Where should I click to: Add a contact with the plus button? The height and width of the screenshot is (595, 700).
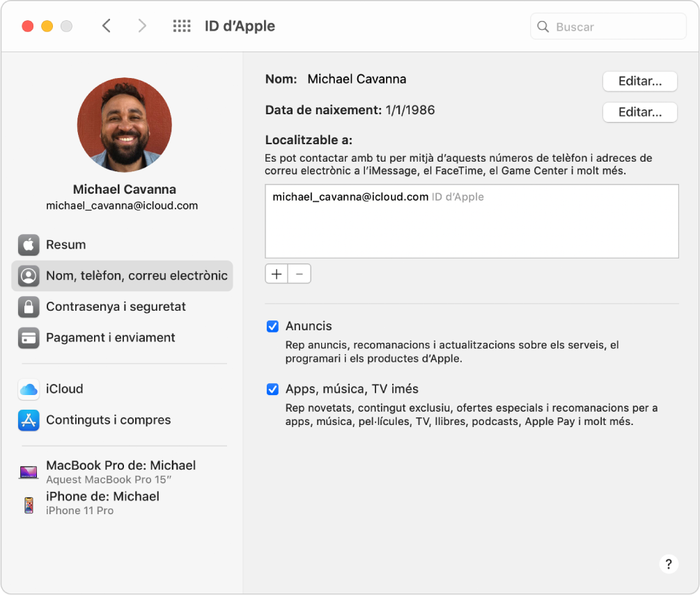pyautogui.click(x=277, y=274)
